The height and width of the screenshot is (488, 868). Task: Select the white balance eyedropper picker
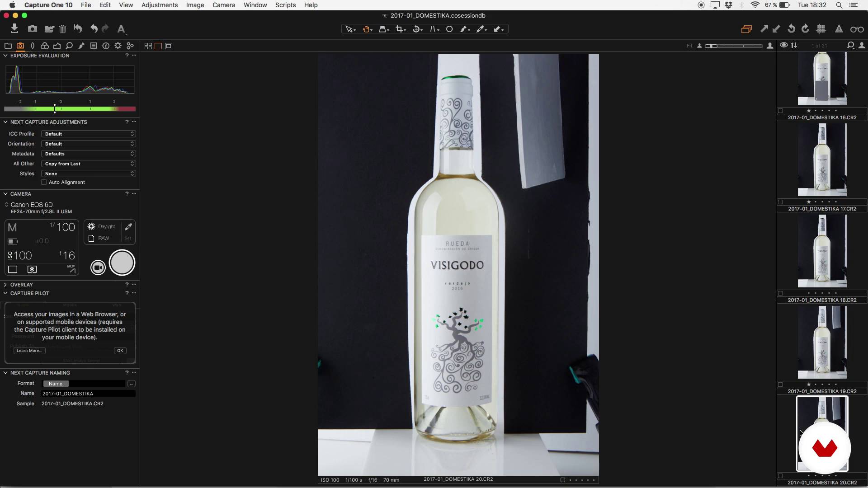coord(481,29)
